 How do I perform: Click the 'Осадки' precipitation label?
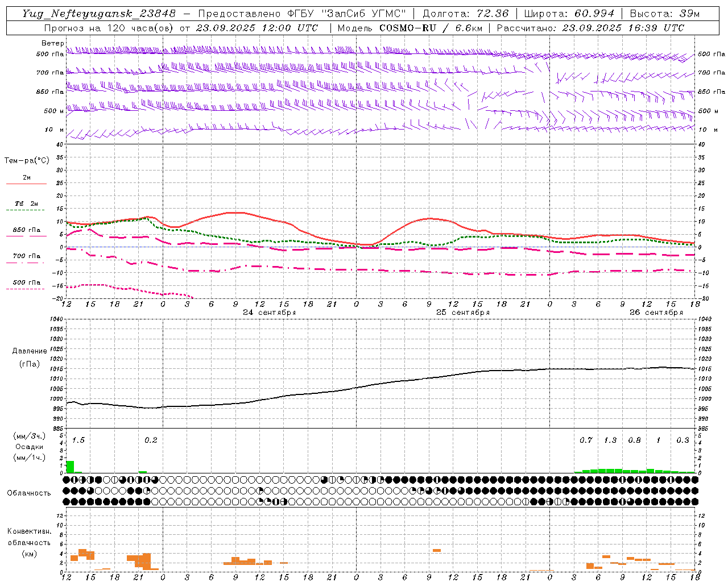[29, 447]
